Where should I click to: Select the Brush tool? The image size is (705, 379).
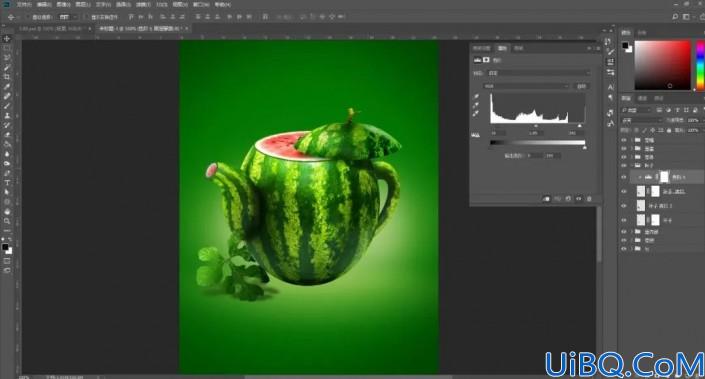coord(7,106)
